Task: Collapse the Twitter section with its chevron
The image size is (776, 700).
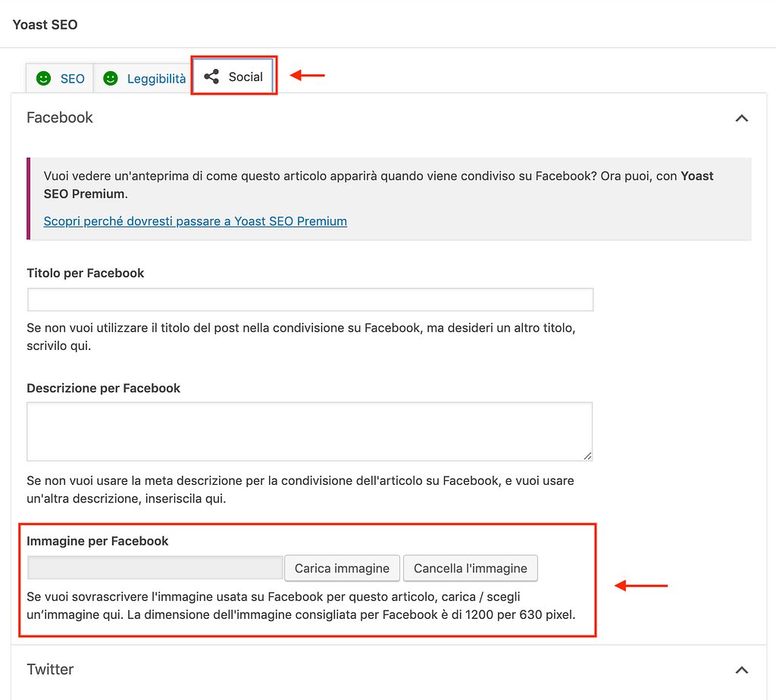Action: [x=741, y=670]
